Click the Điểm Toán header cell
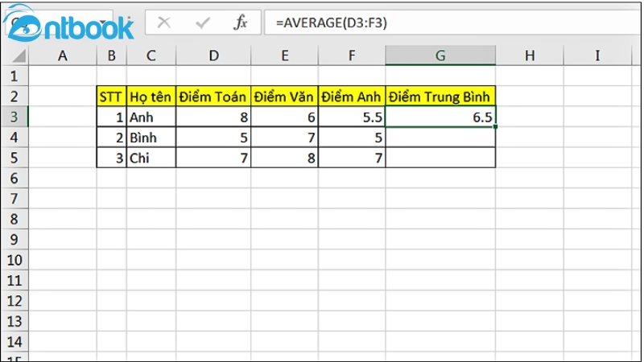 [213, 97]
